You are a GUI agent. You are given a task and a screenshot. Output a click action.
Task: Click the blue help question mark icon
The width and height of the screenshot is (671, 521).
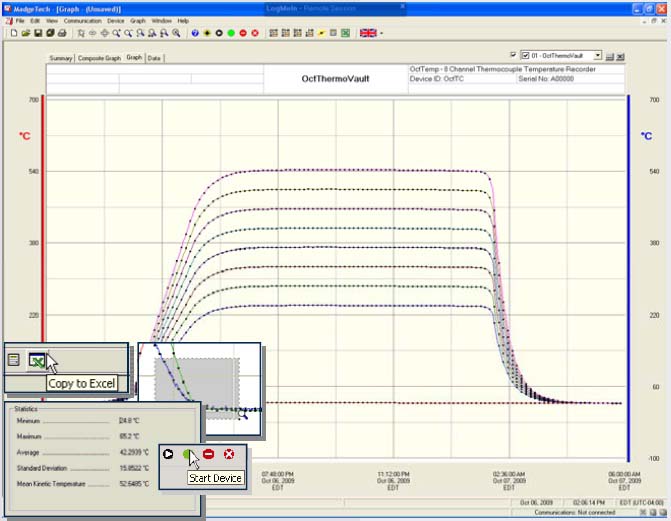coord(195,33)
